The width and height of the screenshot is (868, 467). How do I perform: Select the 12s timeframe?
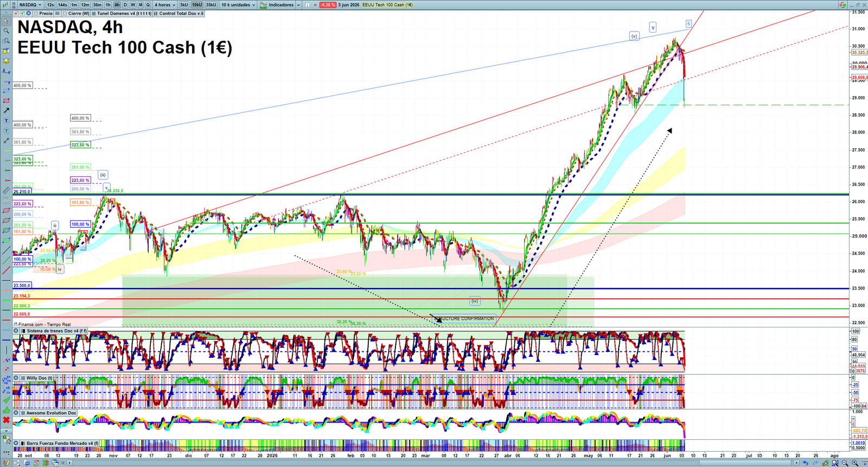pyautogui.click(x=50, y=5)
